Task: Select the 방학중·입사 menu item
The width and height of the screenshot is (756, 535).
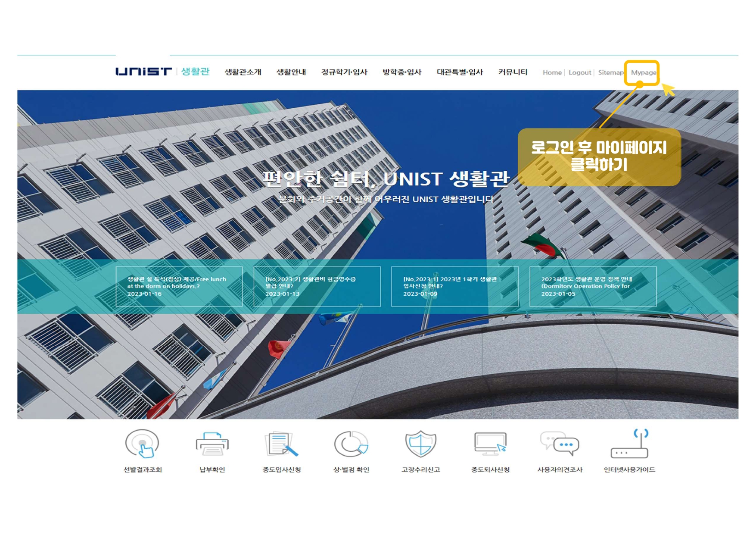Action: pos(402,72)
